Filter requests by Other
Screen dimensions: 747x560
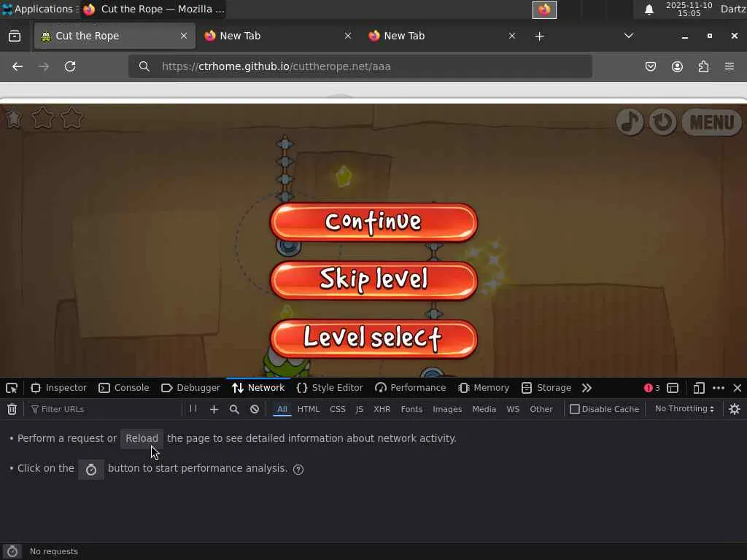pos(541,409)
